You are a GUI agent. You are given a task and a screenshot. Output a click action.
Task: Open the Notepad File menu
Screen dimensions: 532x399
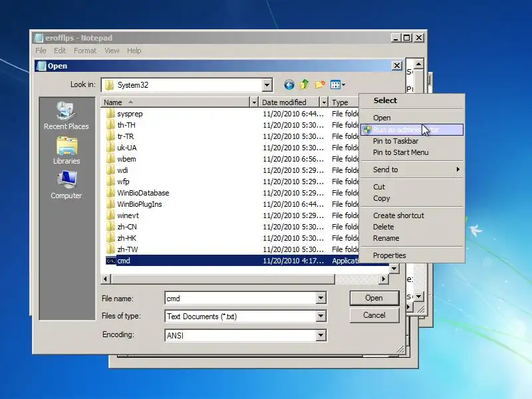(x=41, y=51)
